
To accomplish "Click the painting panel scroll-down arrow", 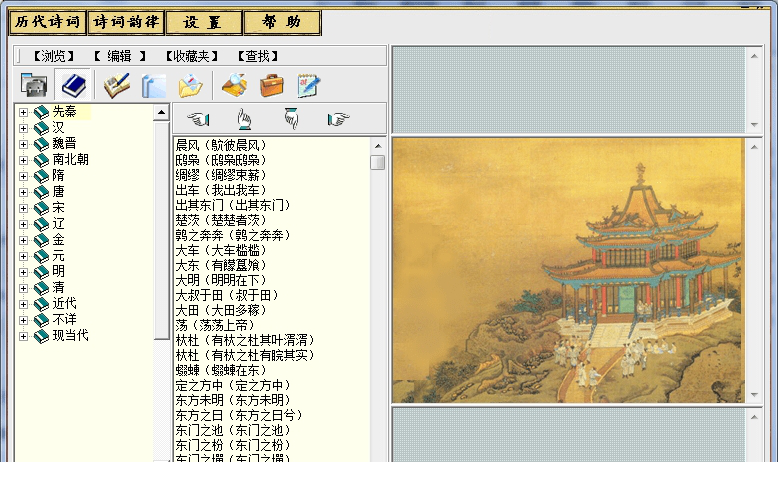I will pyautogui.click(x=754, y=395).
